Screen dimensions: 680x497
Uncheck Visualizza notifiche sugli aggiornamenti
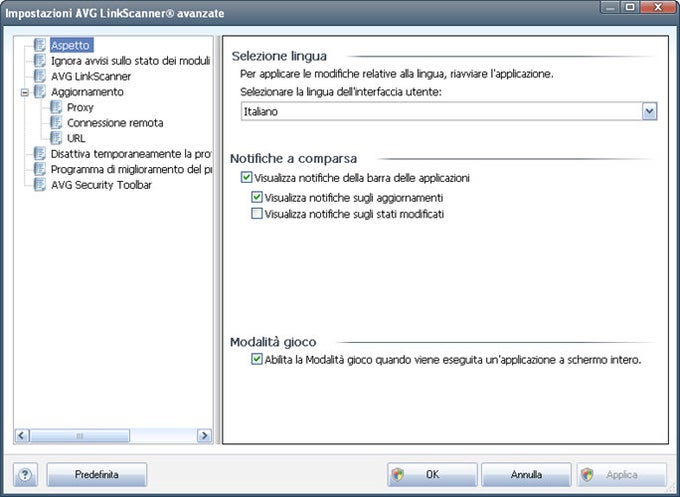[x=257, y=197]
